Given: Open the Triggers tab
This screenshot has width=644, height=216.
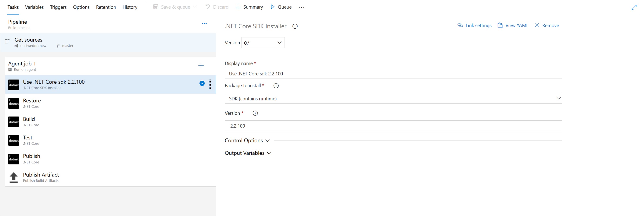Looking at the screenshot, I should [x=58, y=7].
